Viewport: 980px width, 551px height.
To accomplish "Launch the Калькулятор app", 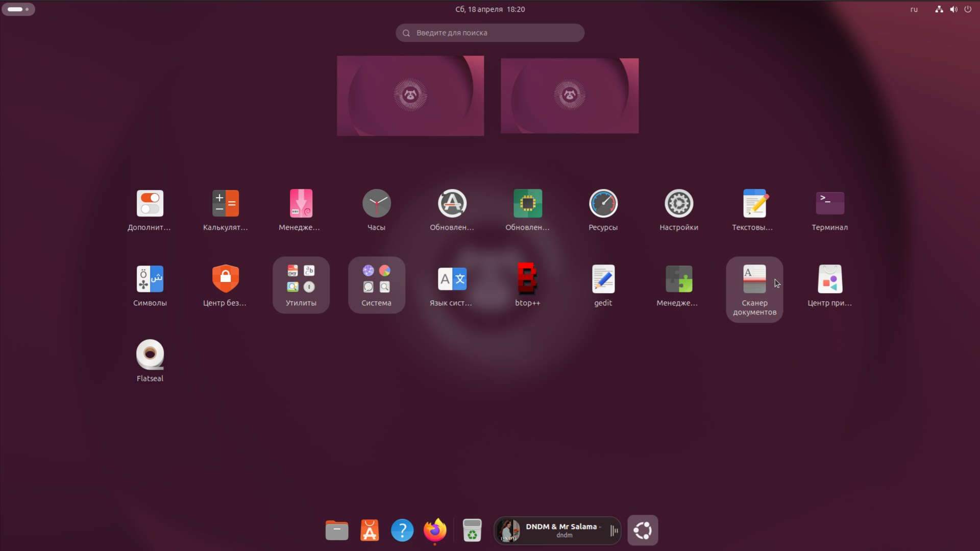I will [x=225, y=203].
